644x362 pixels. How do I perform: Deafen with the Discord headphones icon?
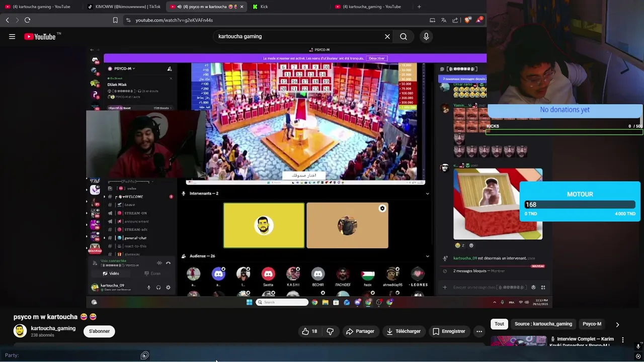point(158,288)
